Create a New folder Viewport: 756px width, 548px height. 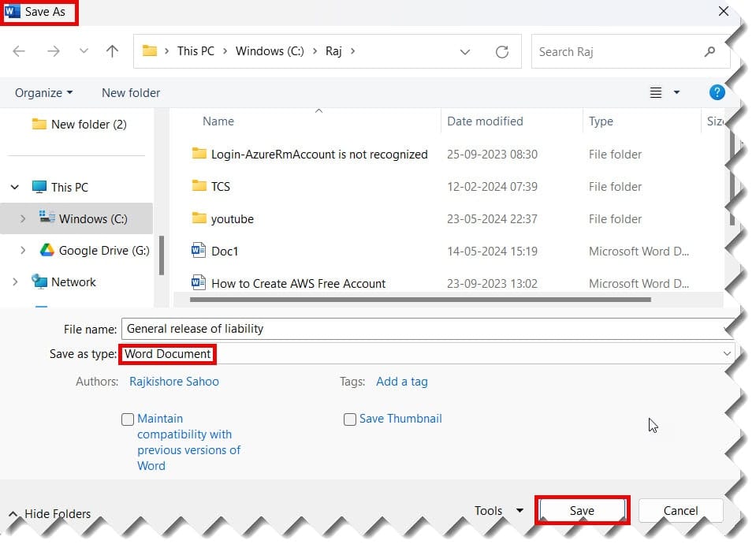(x=131, y=92)
